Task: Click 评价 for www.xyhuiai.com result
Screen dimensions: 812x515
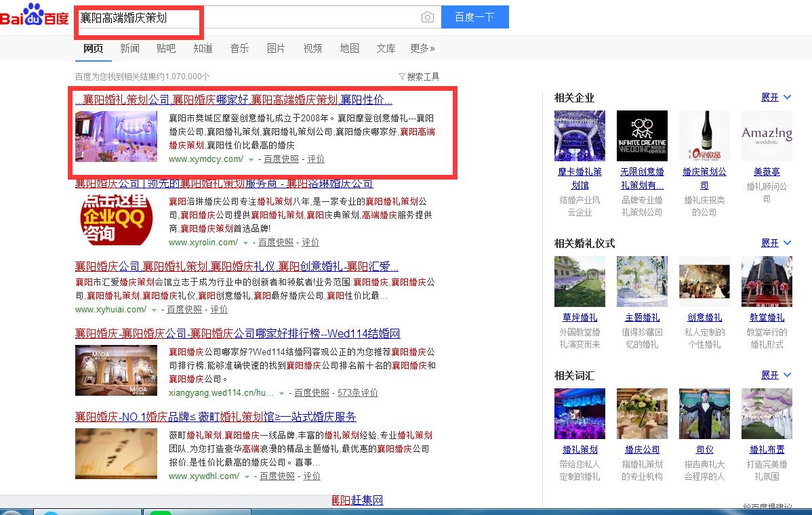Action: click(x=219, y=309)
